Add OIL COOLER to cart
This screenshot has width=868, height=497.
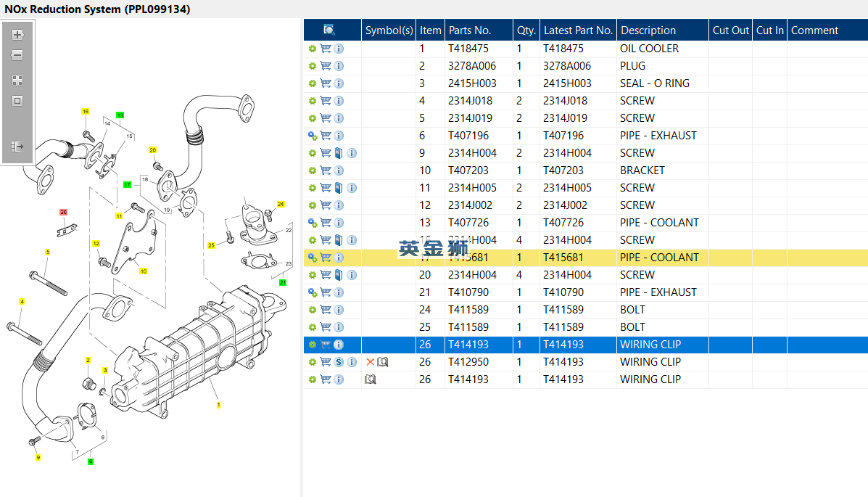pos(326,49)
